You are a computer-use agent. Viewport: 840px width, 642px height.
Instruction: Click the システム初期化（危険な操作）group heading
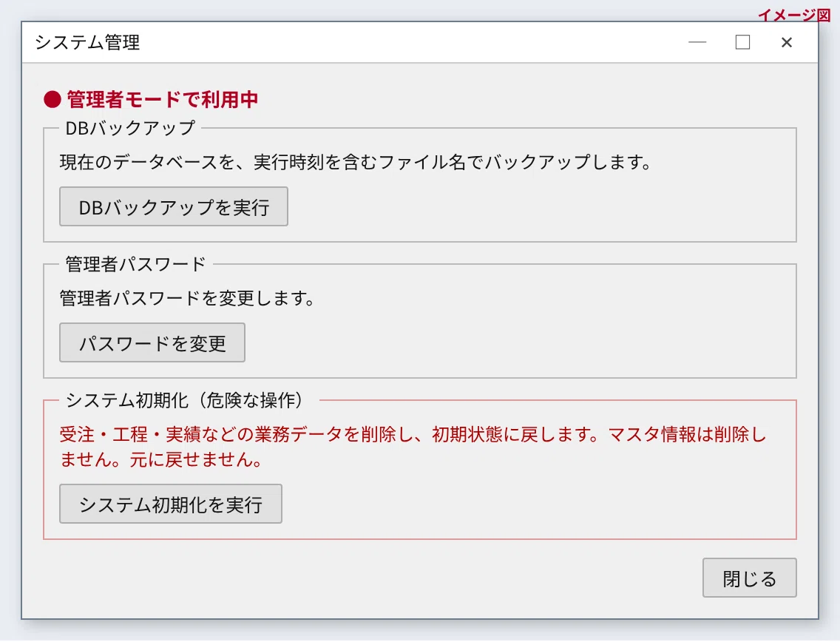186,400
